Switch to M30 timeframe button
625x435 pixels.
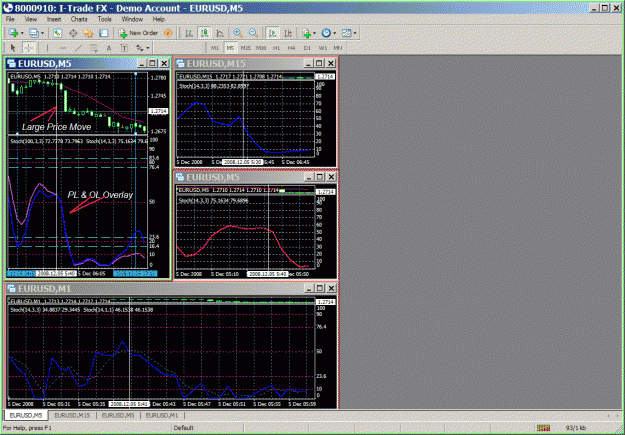261,48
